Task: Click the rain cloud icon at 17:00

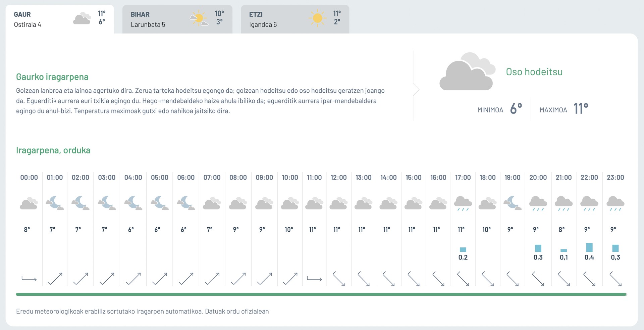Action: click(463, 203)
